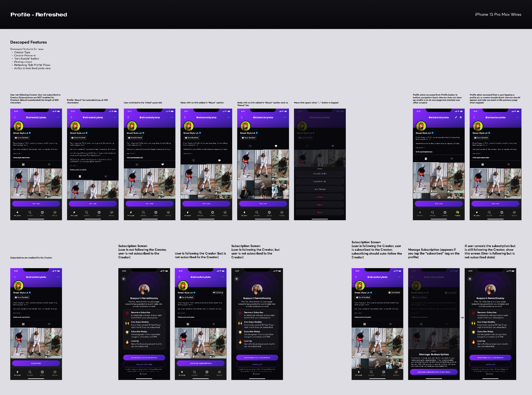Tap purple Subscribe button under 'Subscriptions are enabled'
This screenshot has width=532, height=395.
[36, 363]
